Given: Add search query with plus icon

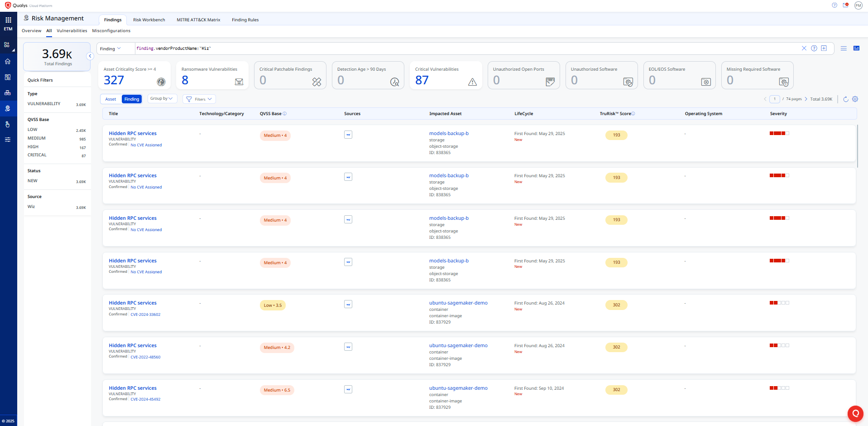Looking at the screenshot, I should [x=824, y=48].
